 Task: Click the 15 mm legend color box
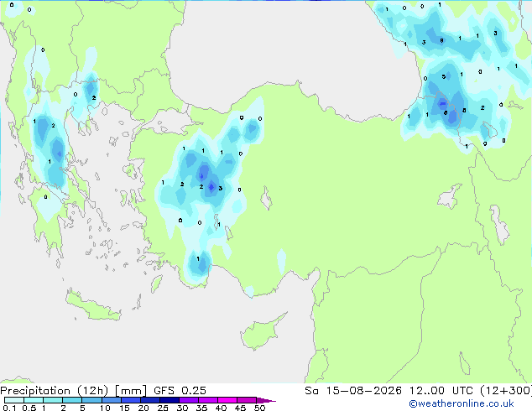[131, 400]
